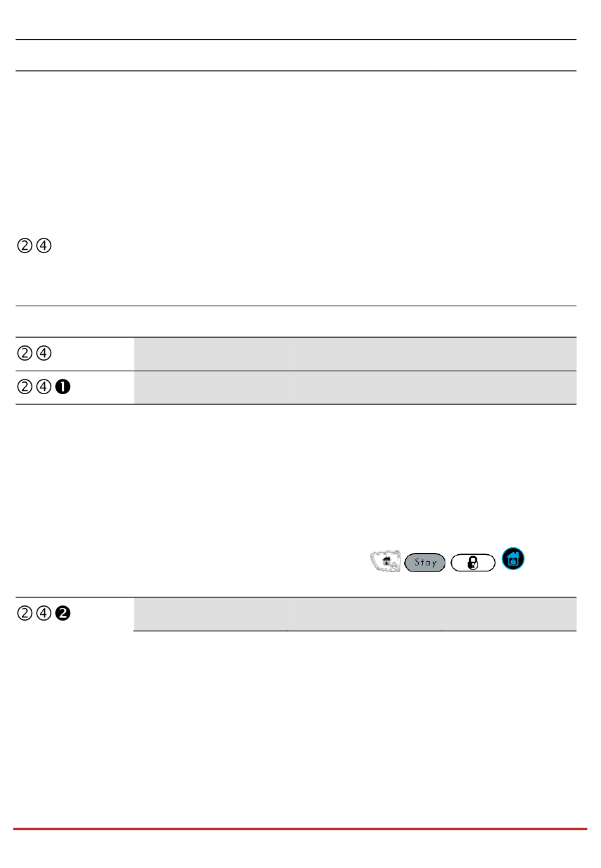This screenshot has width=601, height=868.
Task: Click the circled 4 above the first table
Action: pos(44,245)
